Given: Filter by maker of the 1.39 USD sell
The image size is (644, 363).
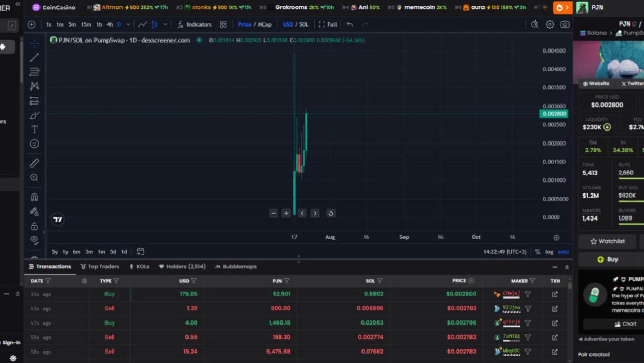Looking at the screenshot, I should click(x=528, y=308).
